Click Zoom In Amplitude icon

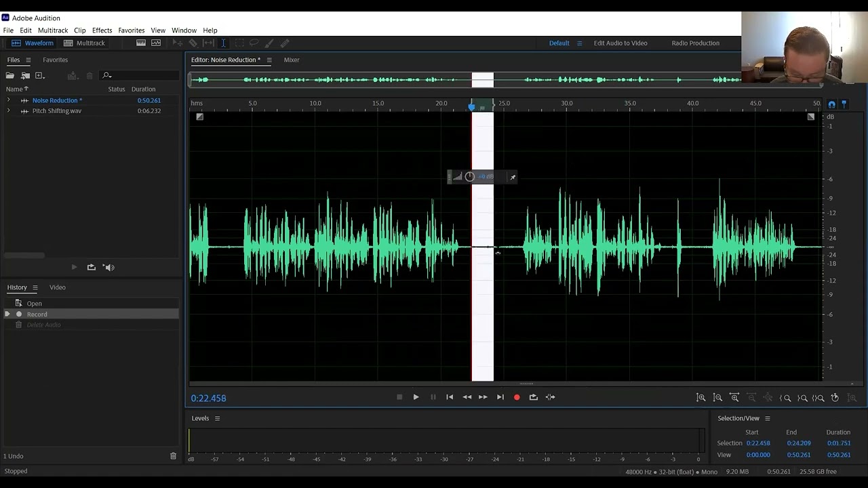point(701,398)
